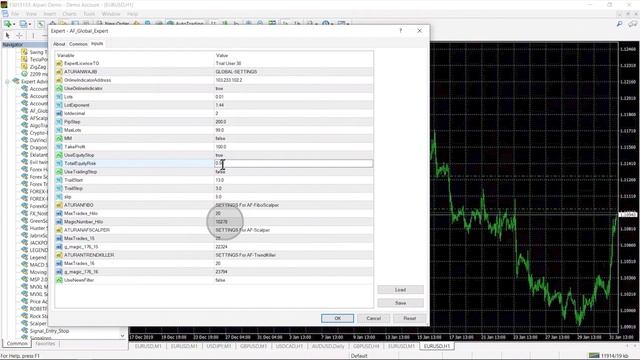Click the MM value 'false'
The image size is (640, 360).
click(220, 138)
